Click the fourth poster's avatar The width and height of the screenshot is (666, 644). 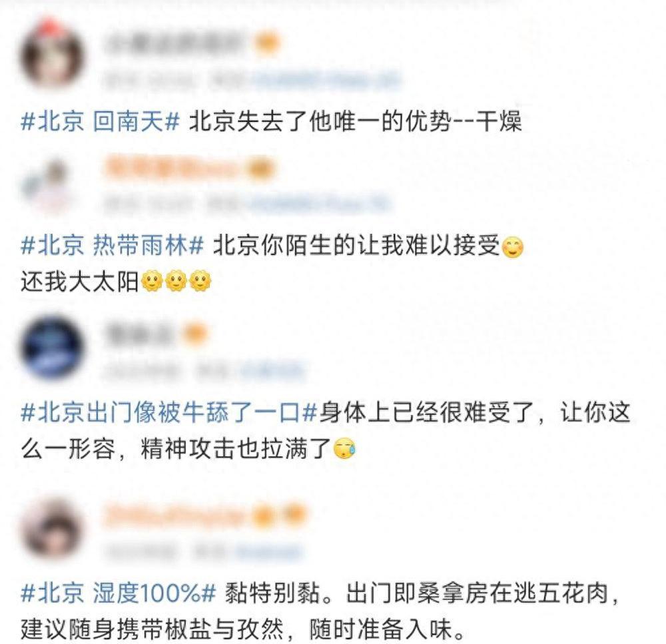coord(51,527)
